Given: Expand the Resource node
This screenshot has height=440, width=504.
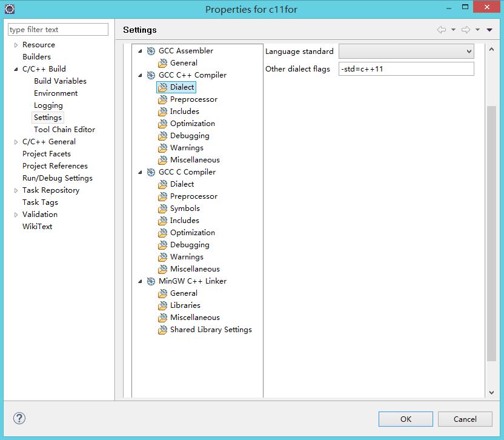Looking at the screenshot, I should [16, 45].
